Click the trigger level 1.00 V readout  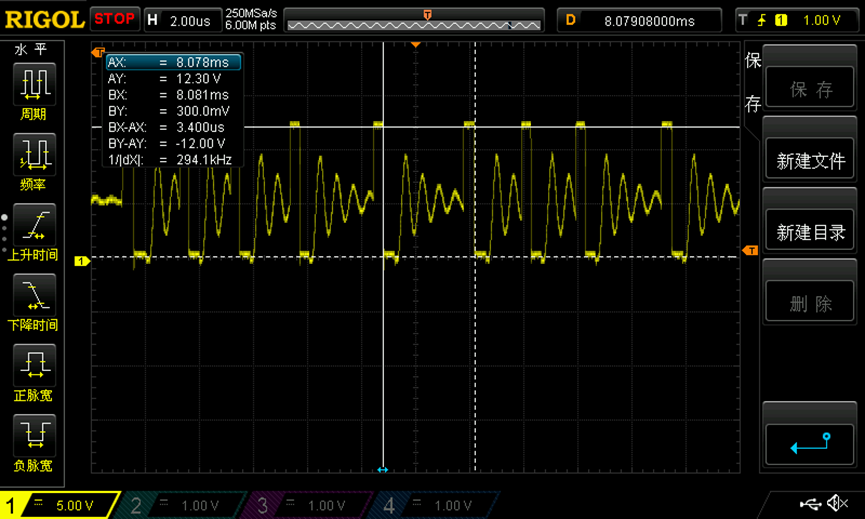[x=821, y=20]
